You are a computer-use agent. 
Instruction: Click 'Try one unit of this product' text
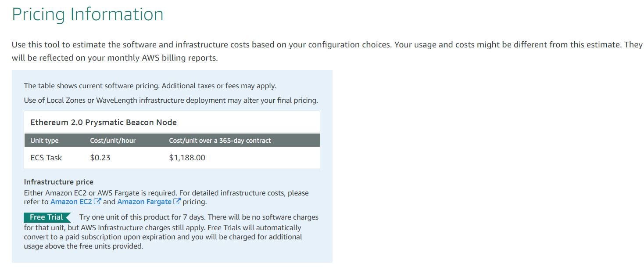tap(171, 231)
